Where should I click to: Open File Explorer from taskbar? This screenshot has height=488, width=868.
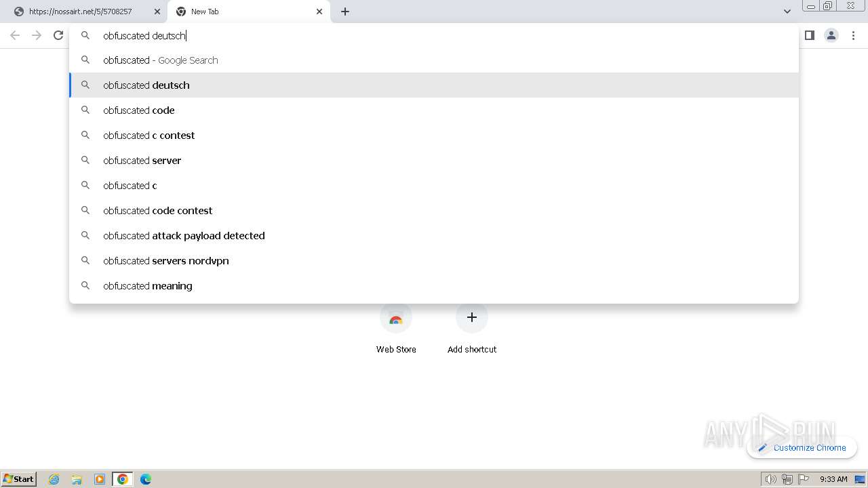coord(77,479)
